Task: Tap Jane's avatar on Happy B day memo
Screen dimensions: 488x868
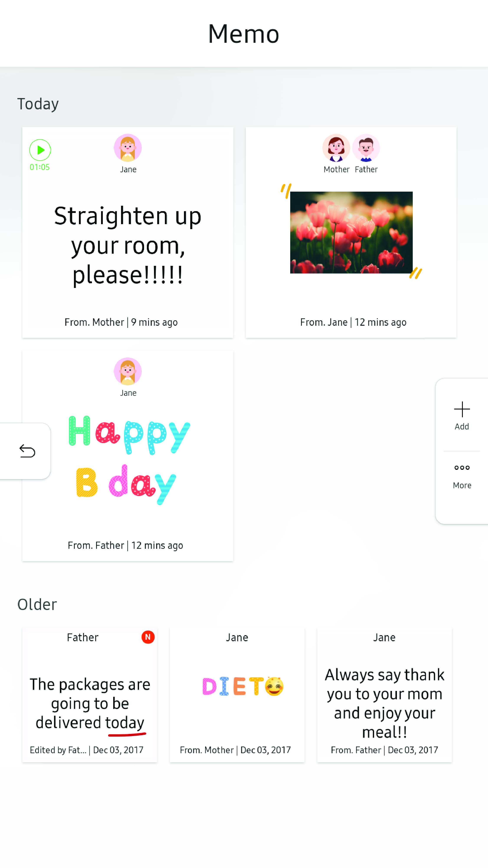Action: pos(128,371)
